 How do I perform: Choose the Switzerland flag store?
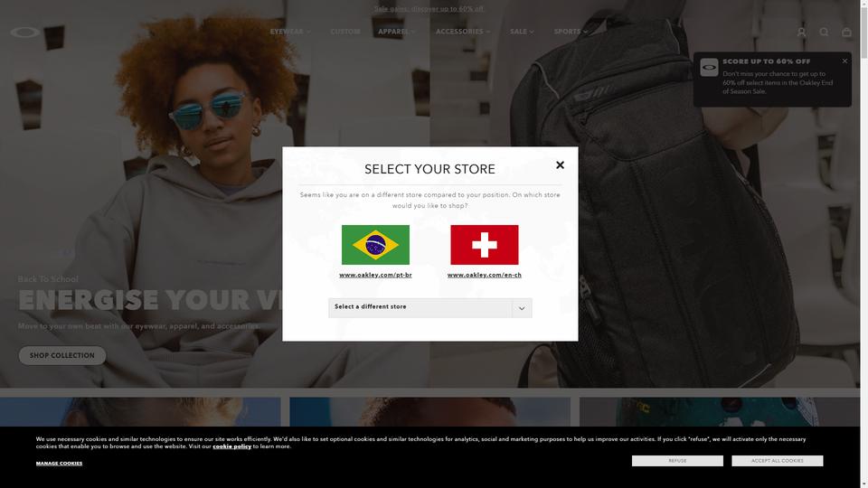point(485,245)
